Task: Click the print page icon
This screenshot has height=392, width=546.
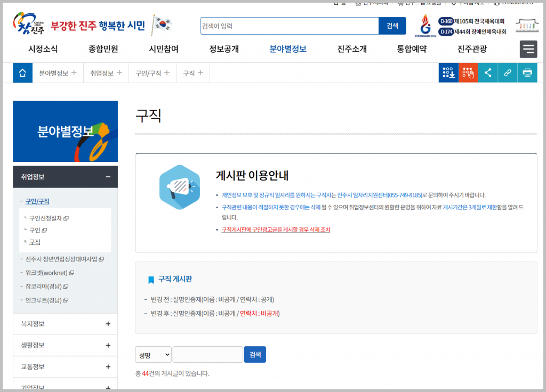Action: pos(527,72)
